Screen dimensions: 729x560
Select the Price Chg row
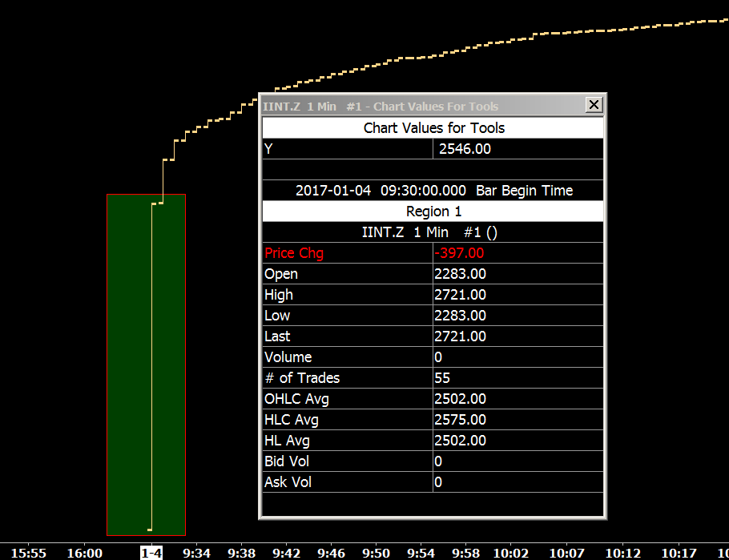pos(433,253)
